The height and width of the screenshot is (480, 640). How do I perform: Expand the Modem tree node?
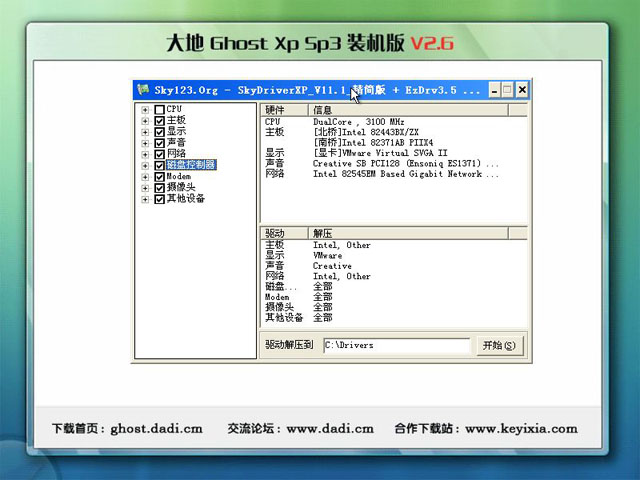(145, 177)
